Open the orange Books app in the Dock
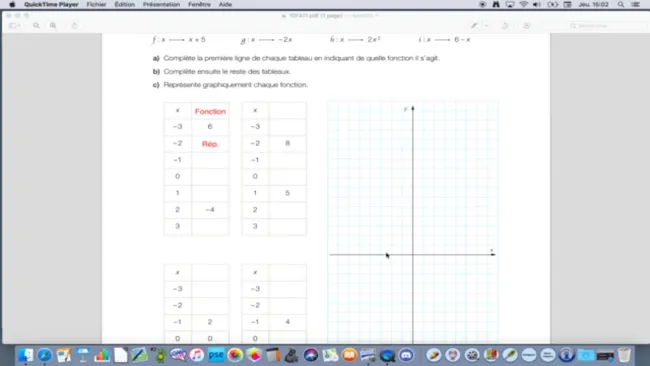 (x=349, y=355)
